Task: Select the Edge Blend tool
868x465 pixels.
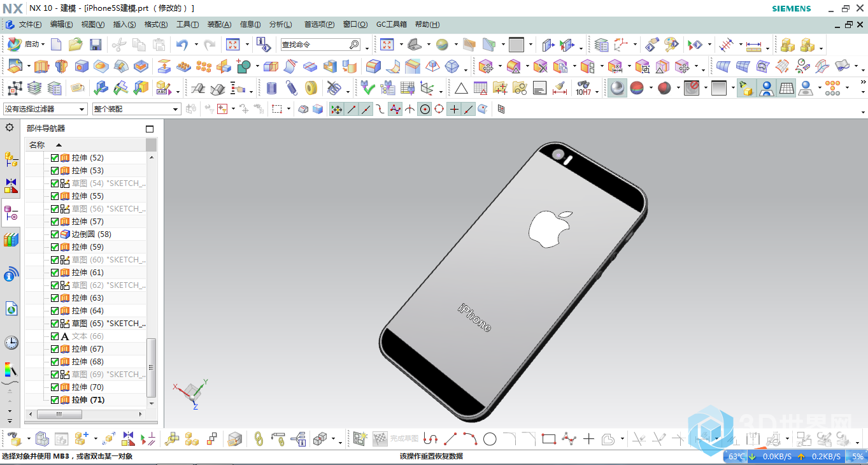Action: click(374, 66)
